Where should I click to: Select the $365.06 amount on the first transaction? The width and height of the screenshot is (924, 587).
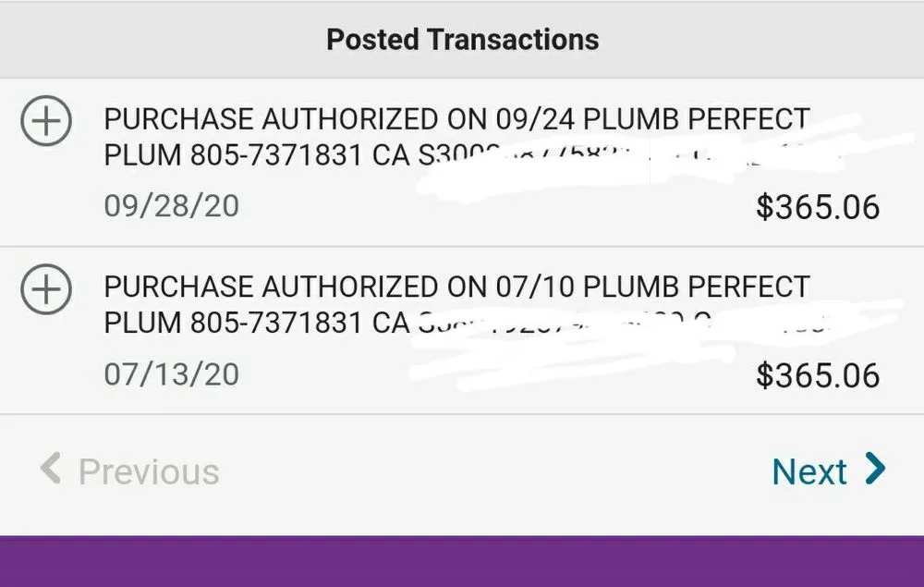[817, 207]
